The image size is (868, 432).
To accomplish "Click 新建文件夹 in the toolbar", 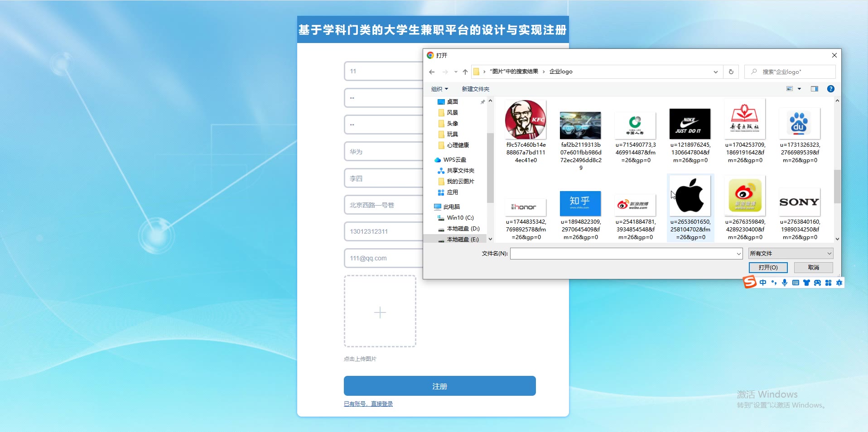I will (x=475, y=89).
